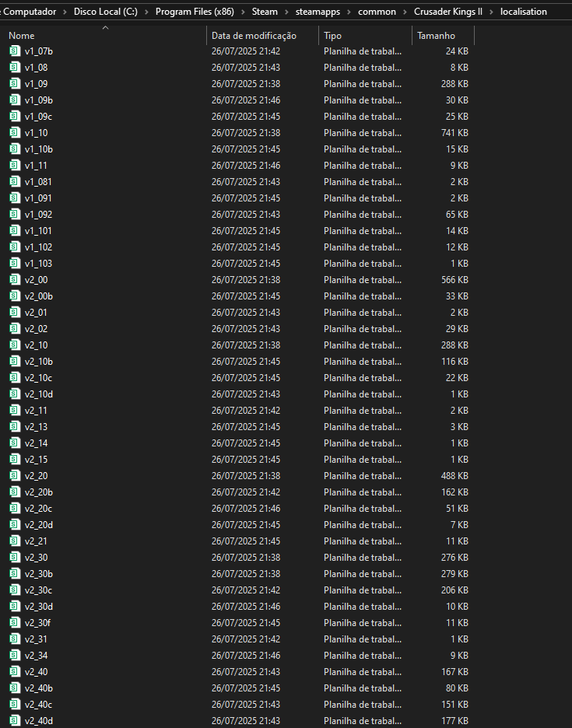Open the chevron after common breadcrumb
Viewport: 572px width, 728px height.
pyautogui.click(x=405, y=12)
